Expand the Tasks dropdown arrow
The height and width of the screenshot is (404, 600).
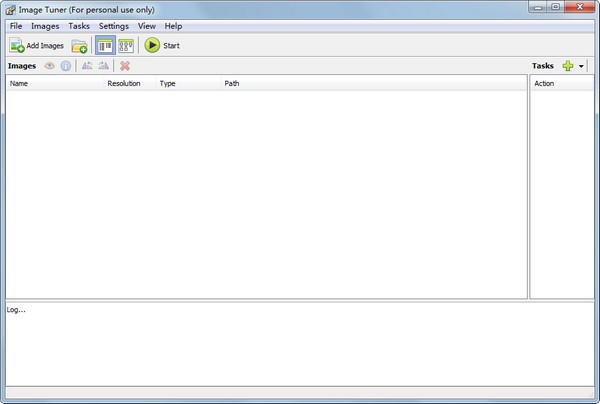pos(581,66)
